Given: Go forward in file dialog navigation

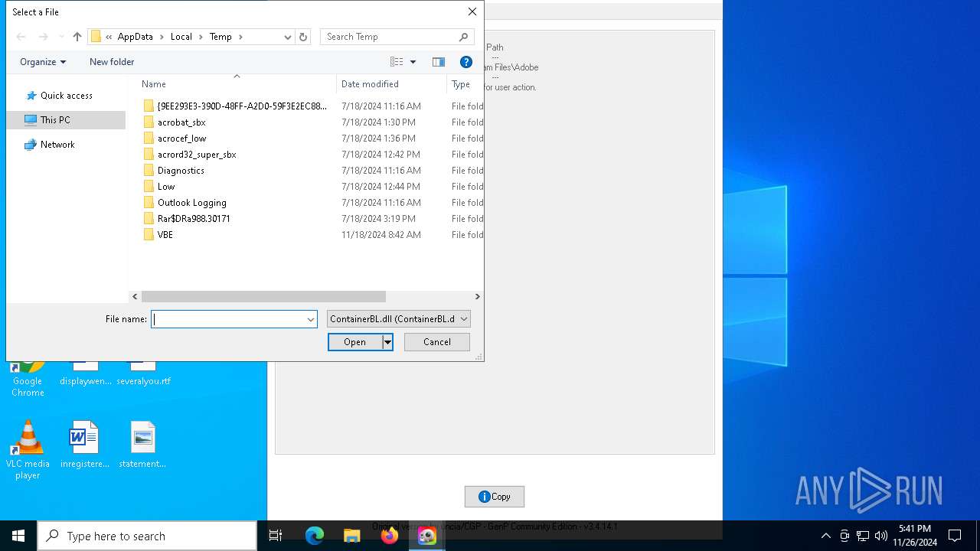Looking at the screenshot, I should tap(43, 37).
